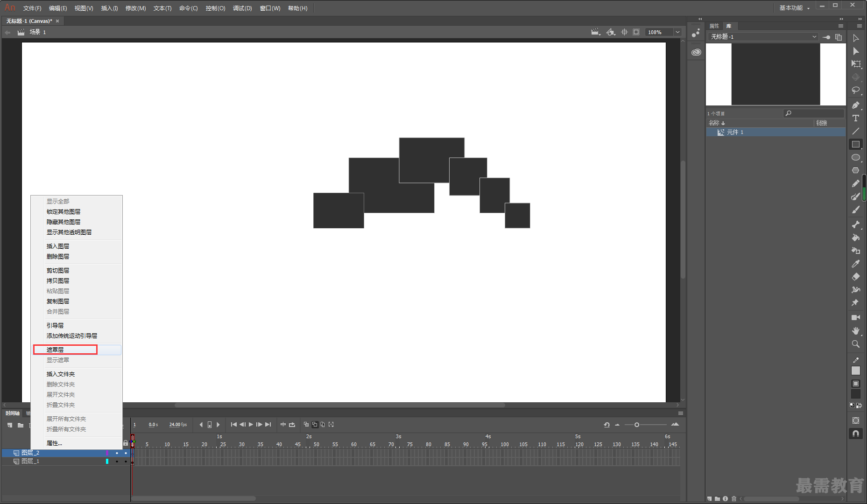Toggle the Snap to Objects magnet

(x=856, y=434)
